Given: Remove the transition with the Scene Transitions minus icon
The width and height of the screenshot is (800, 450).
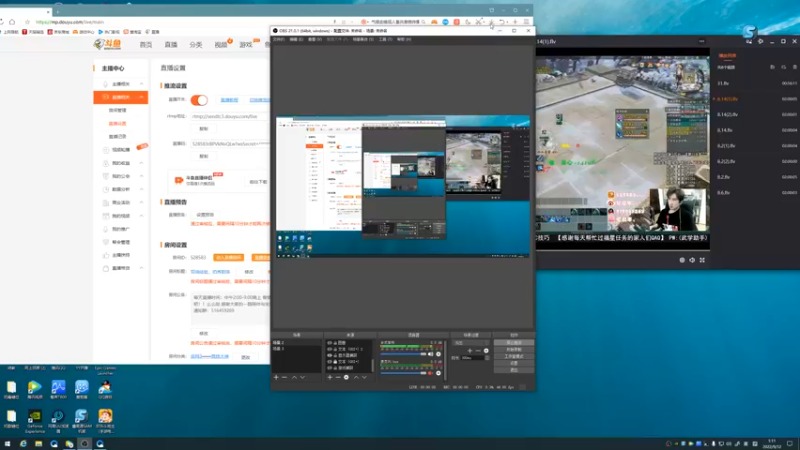Looking at the screenshot, I should 478,351.
